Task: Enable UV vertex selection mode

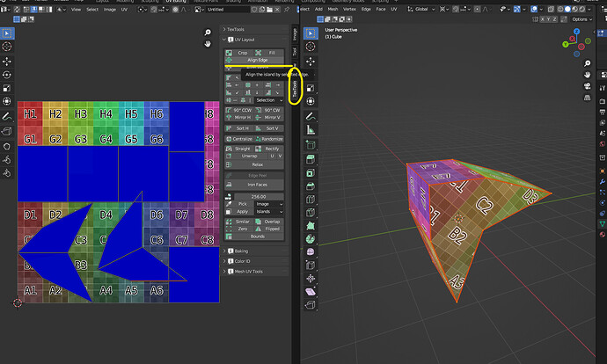Action: tap(27, 10)
